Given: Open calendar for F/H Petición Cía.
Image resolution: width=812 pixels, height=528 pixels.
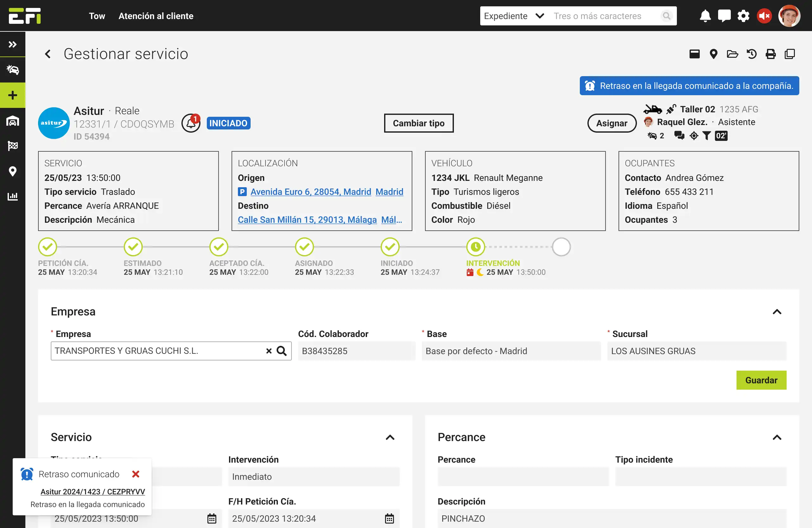Looking at the screenshot, I should [x=389, y=518].
